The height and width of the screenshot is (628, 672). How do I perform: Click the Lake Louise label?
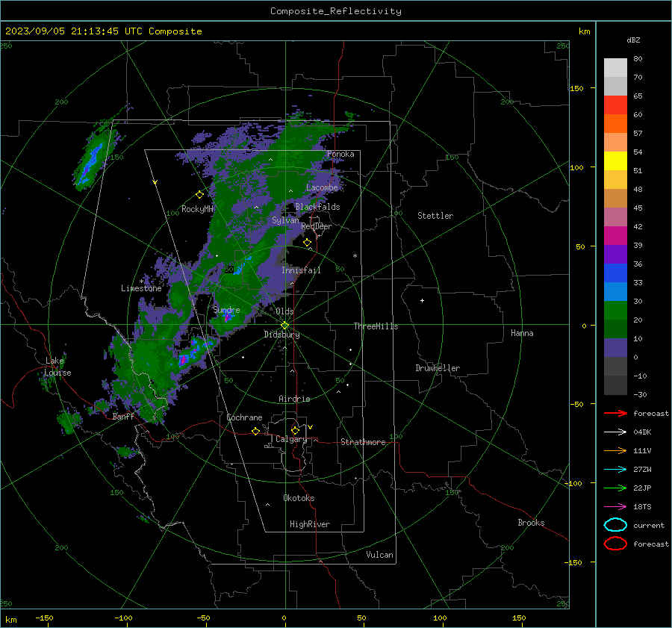click(x=57, y=367)
